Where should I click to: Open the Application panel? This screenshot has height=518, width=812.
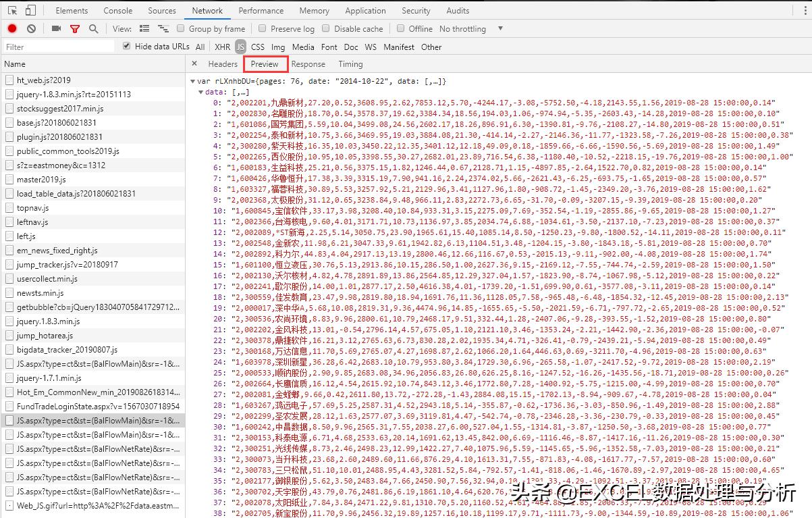365,10
